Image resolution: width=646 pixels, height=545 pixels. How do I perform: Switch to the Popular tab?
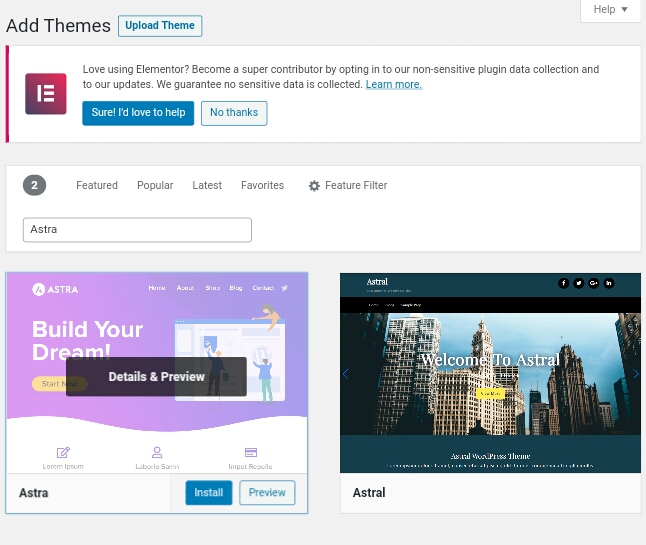point(155,185)
